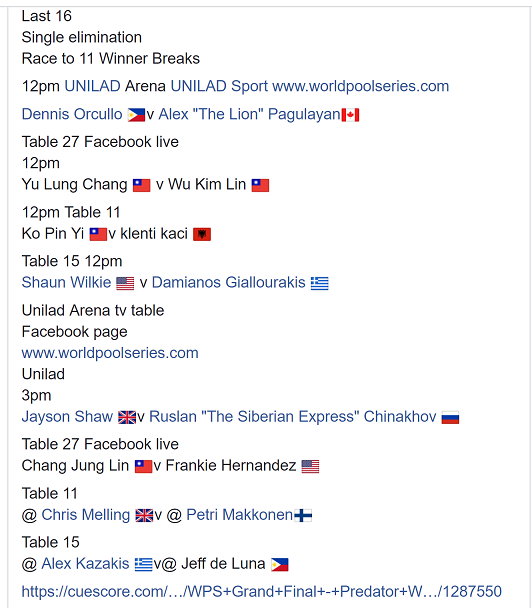
Task: Click the Philippine flag beside Dennis Orcullo
Action: 136,115
